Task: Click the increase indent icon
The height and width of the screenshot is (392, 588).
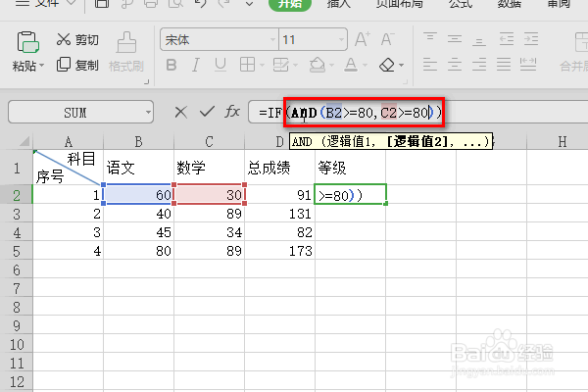Action: [x=531, y=38]
